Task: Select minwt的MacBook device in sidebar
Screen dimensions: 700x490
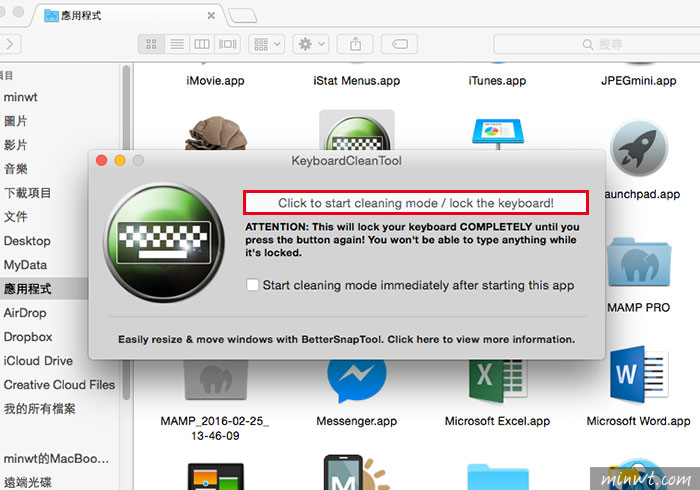Action: pos(56,459)
